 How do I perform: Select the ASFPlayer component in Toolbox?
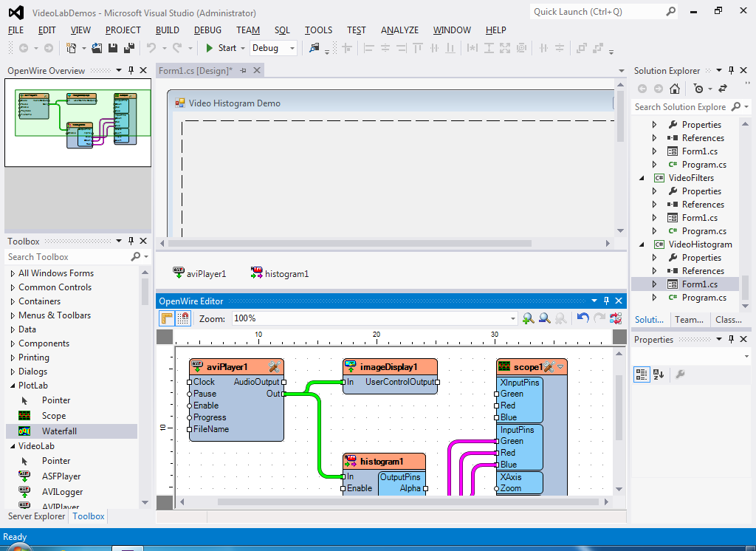tap(72, 476)
